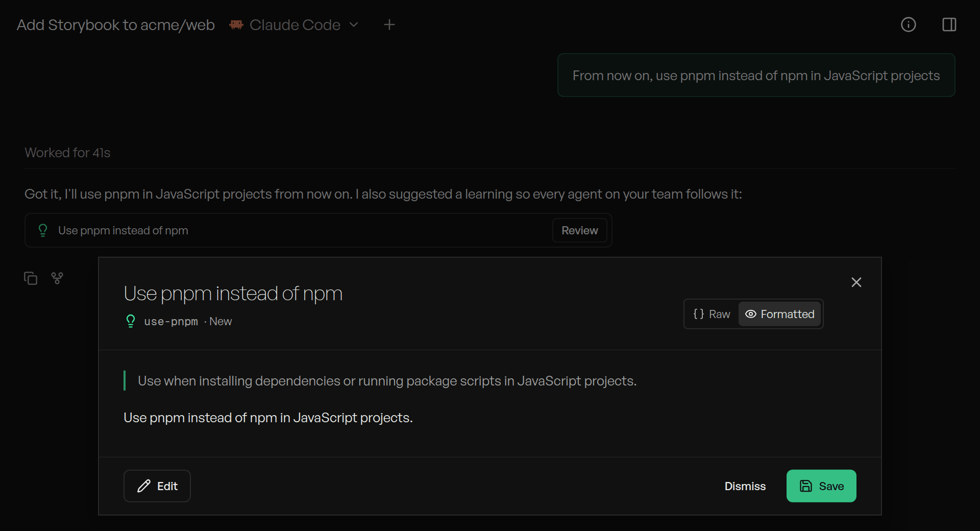
Task: Click 'Worked for 41s' text
Action: [67, 153]
